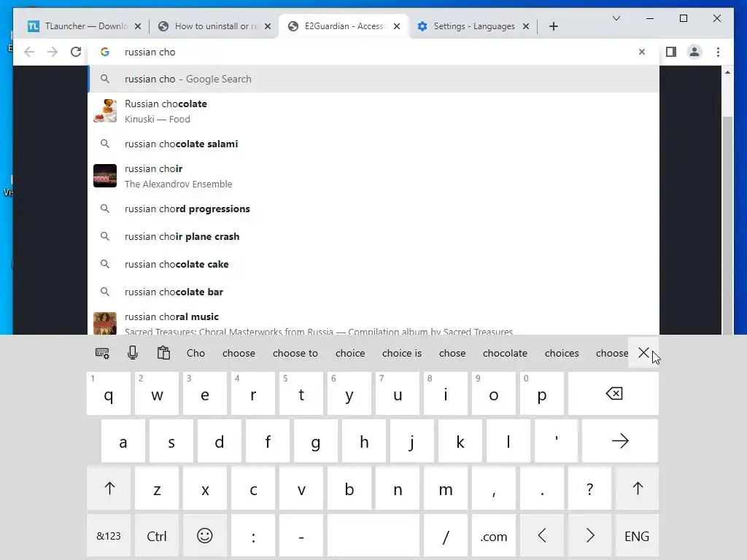Insert 'chose' text suggestion
Viewport: 747px width, 560px height.
(452, 354)
